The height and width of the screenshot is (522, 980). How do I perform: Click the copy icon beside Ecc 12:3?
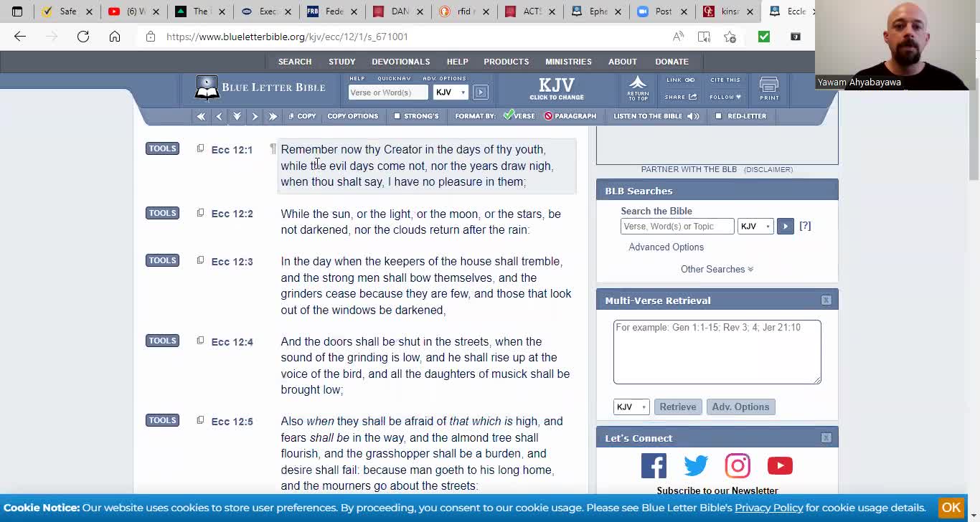coord(200,260)
